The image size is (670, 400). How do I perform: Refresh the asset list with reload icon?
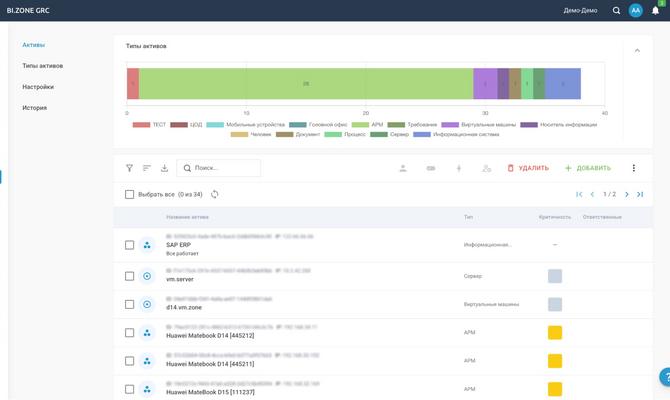(215, 194)
